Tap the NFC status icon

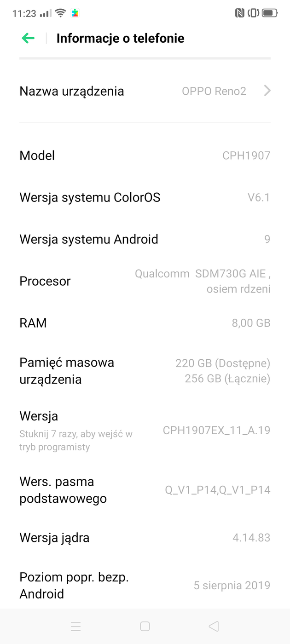(239, 13)
